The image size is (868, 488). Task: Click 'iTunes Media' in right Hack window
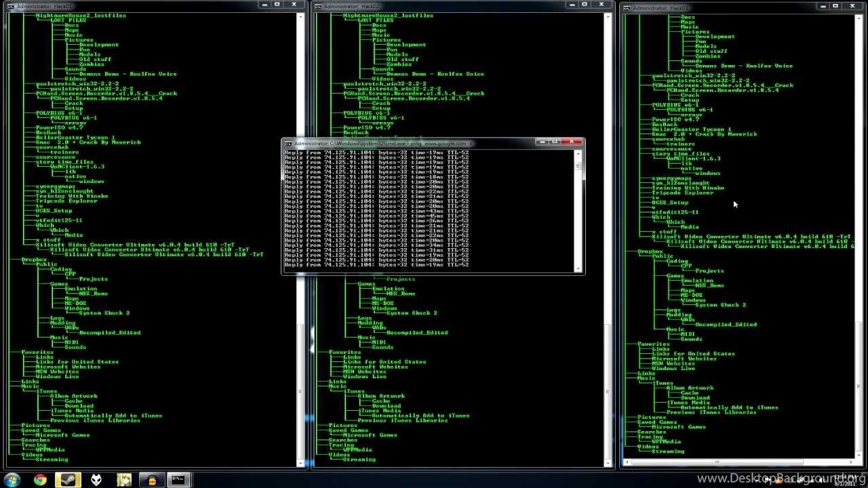[x=688, y=403]
